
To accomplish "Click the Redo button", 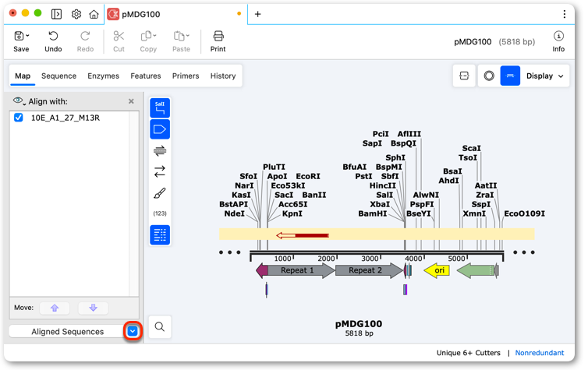I will [x=85, y=41].
